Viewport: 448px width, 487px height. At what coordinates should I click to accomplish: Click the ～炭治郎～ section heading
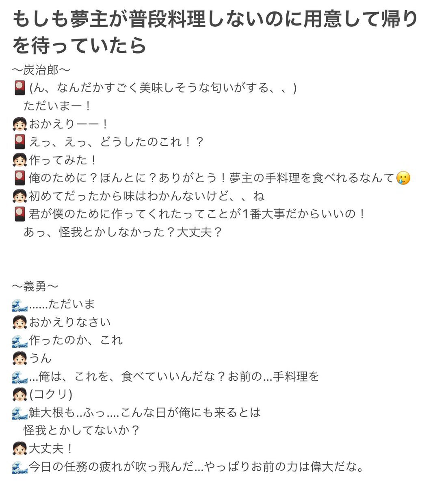click(41, 70)
